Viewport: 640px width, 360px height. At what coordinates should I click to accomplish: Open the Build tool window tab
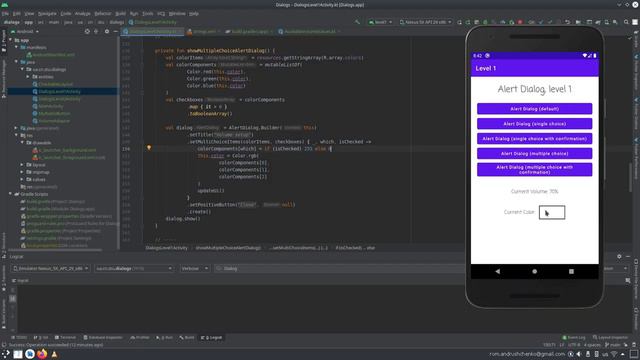187,338
